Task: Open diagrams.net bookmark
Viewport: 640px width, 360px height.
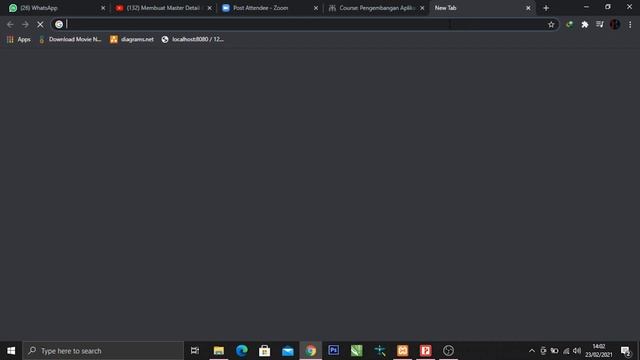Action: (x=132, y=39)
